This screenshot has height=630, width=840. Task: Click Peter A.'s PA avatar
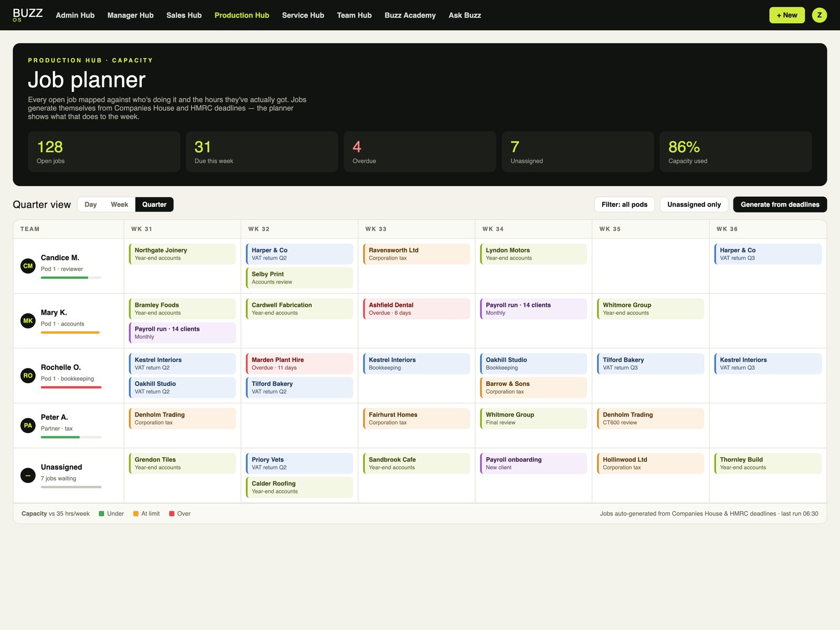pyautogui.click(x=28, y=425)
